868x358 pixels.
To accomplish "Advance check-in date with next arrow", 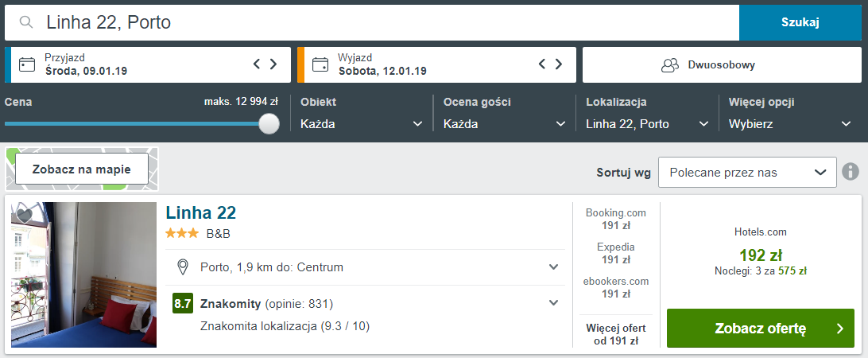I will tap(273, 64).
